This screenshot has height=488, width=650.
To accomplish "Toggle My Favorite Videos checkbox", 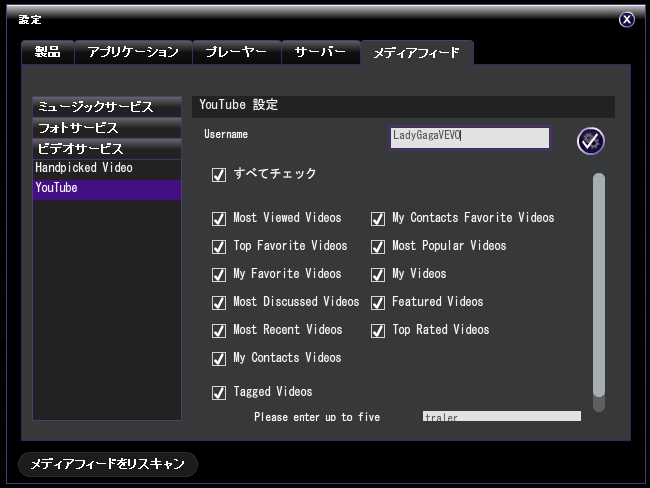I will (x=219, y=275).
